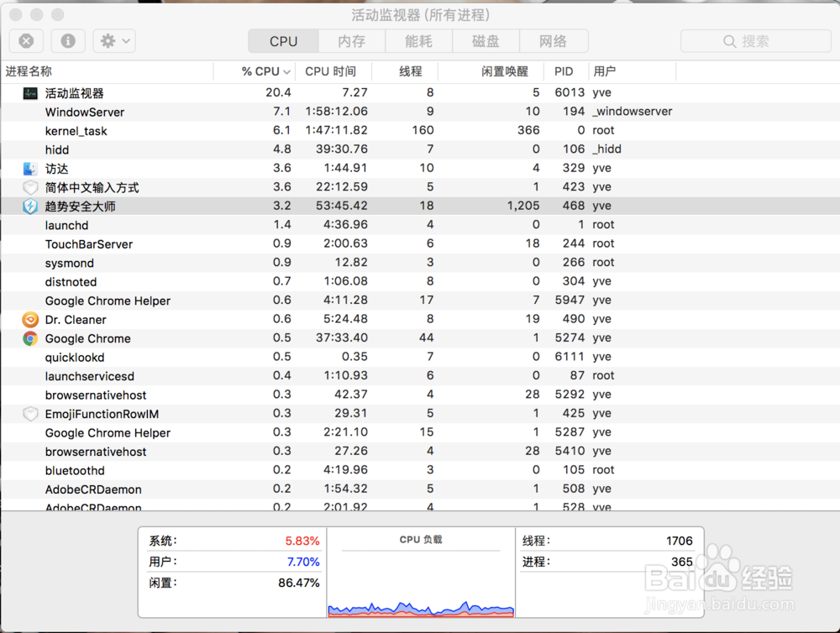Viewport: 840px width, 633px height.
Task: Select browsernativehost with PID 5292
Action: point(420,395)
